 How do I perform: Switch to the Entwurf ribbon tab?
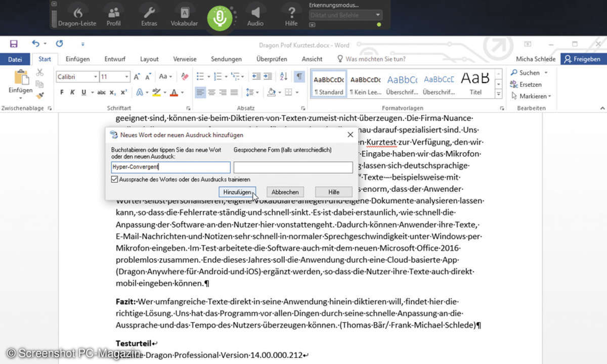click(x=115, y=59)
